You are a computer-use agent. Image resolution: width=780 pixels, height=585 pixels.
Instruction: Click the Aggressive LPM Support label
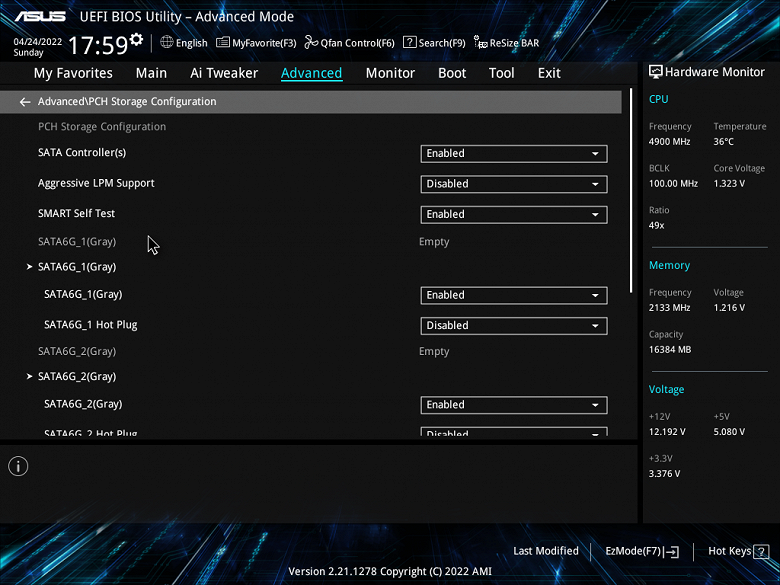point(96,184)
